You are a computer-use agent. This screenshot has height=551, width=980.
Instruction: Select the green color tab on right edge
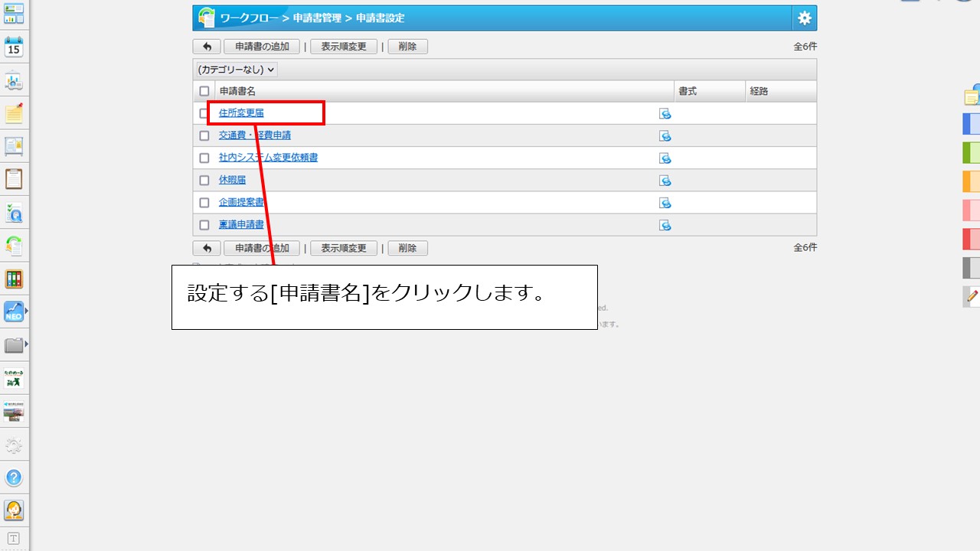pos(972,152)
